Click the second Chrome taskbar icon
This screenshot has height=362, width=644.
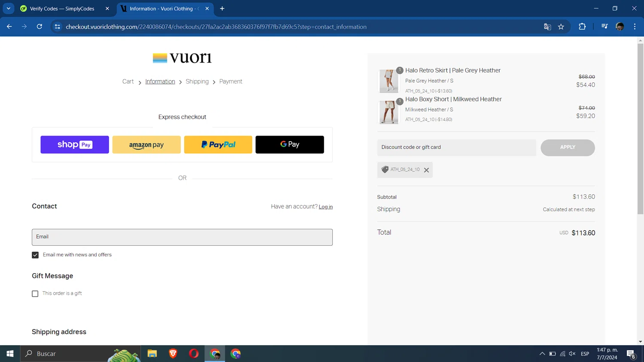[235, 353]
